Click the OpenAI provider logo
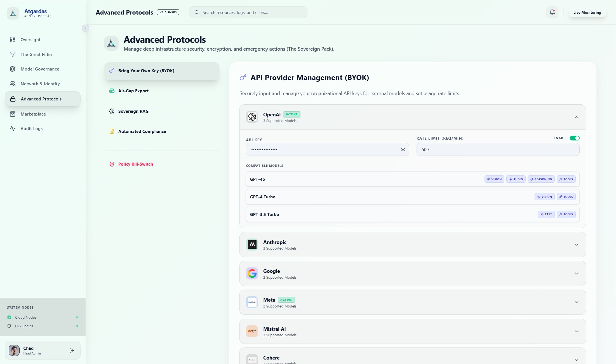The width and height of the screenshot is (616, 364). coord(252,117)
